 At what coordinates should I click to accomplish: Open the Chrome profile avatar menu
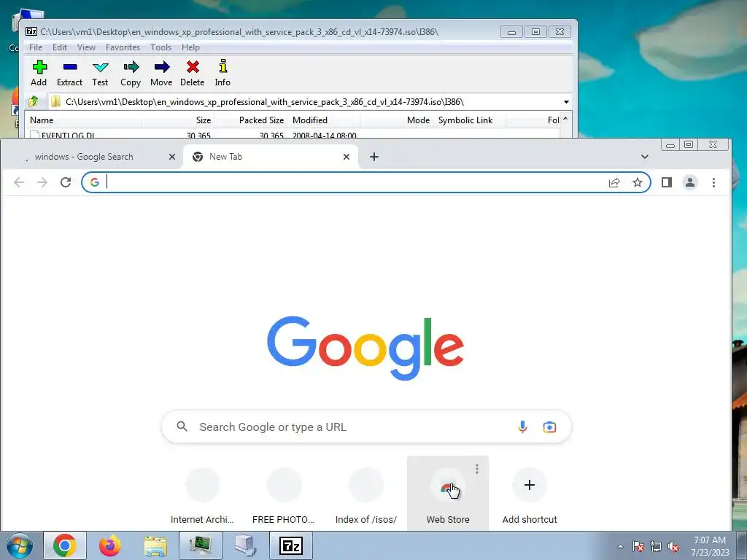tap(690, 182)
